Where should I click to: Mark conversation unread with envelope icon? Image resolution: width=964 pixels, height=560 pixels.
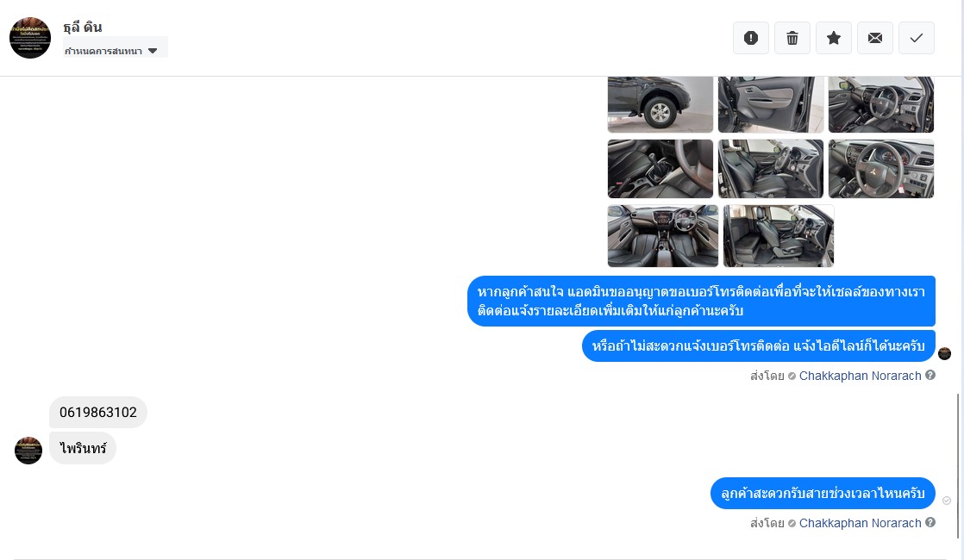[x=875, y=38]
